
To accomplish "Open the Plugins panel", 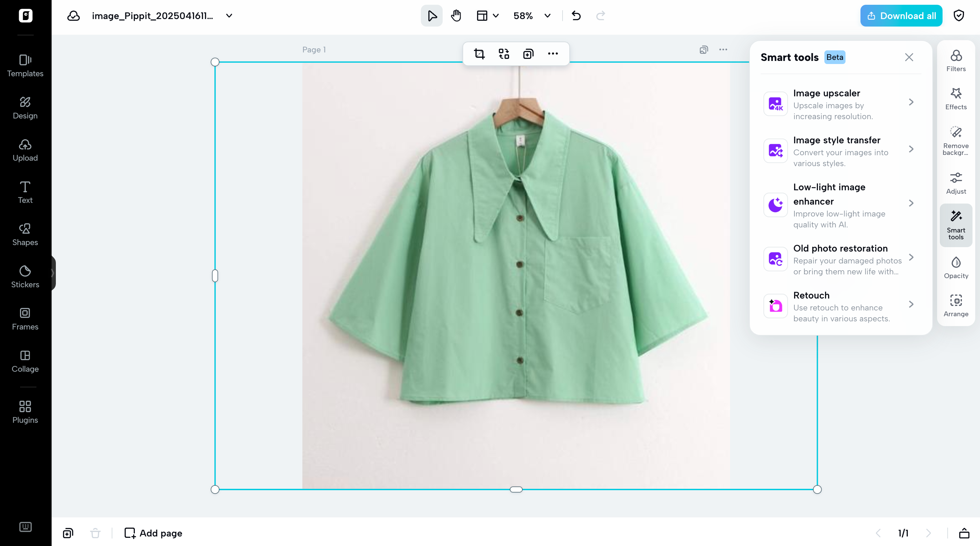I will [25, 412].
